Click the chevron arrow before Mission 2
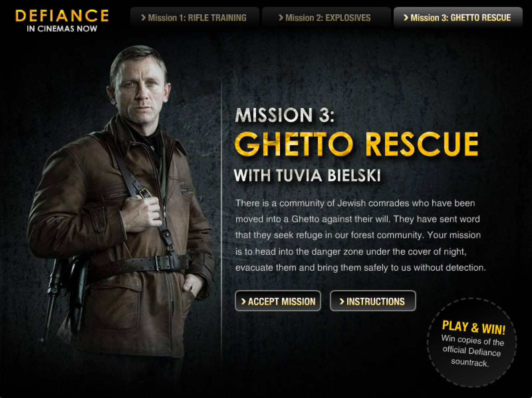Image resolution: width=532 pixels, height=398 pixels. pos(281,18)
